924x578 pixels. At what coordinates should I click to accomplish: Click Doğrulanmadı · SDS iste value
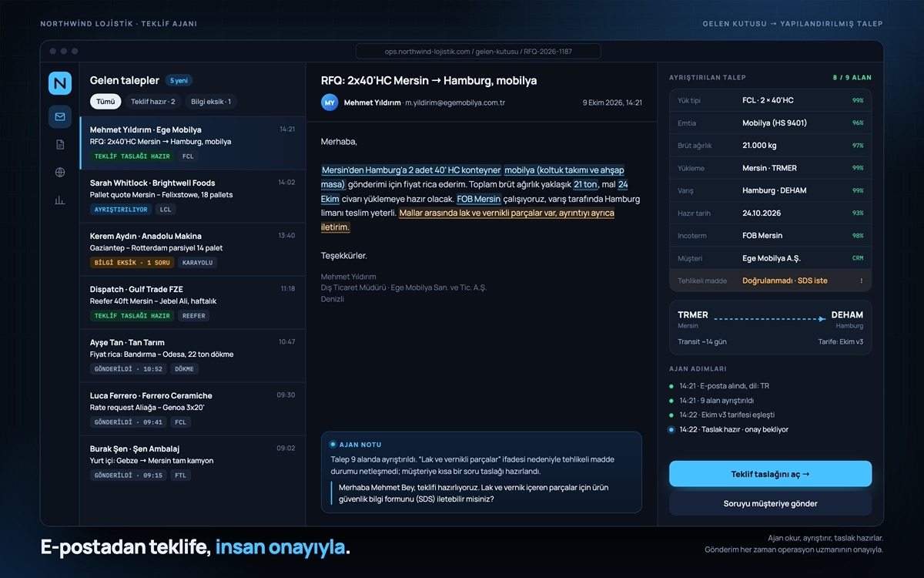(785, 281)
